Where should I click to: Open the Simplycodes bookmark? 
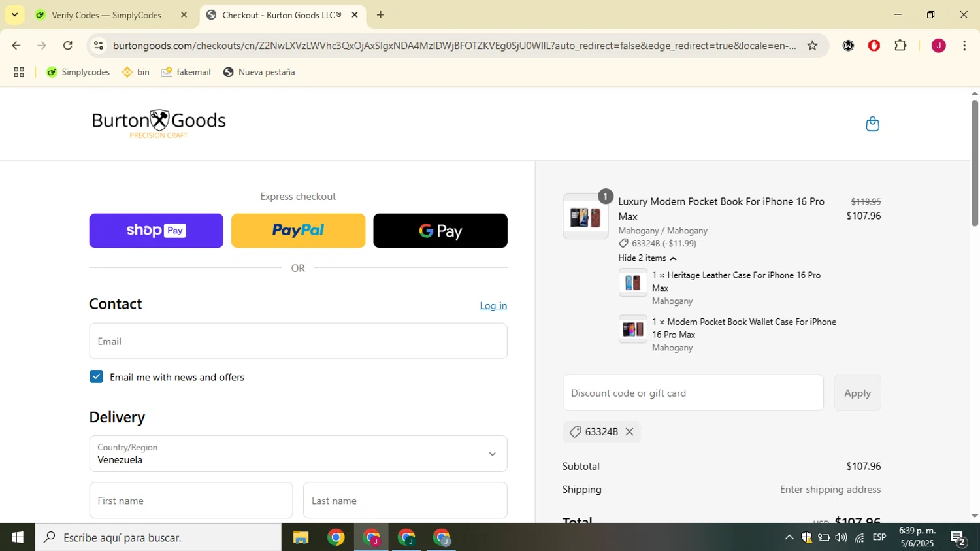point(78,72)
